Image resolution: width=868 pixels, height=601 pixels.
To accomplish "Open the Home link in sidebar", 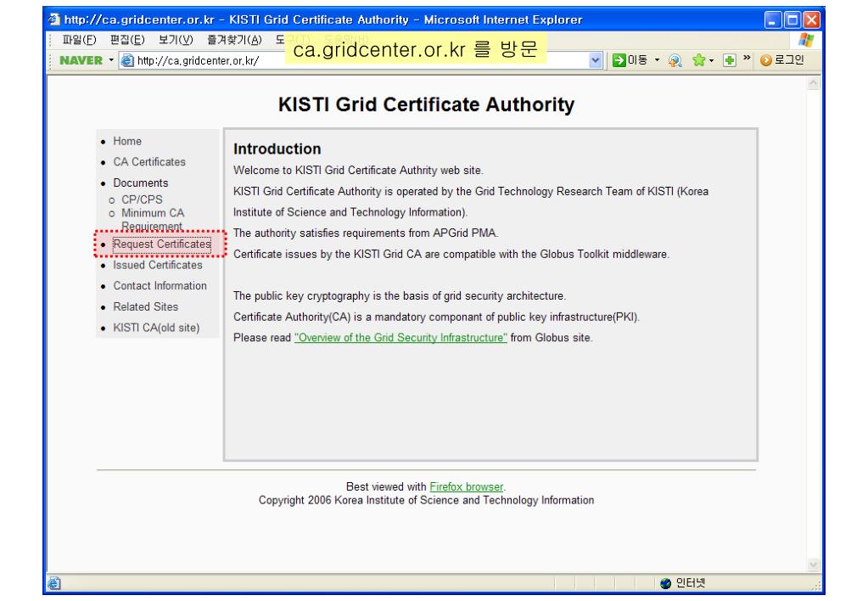I will pos(127,141).
